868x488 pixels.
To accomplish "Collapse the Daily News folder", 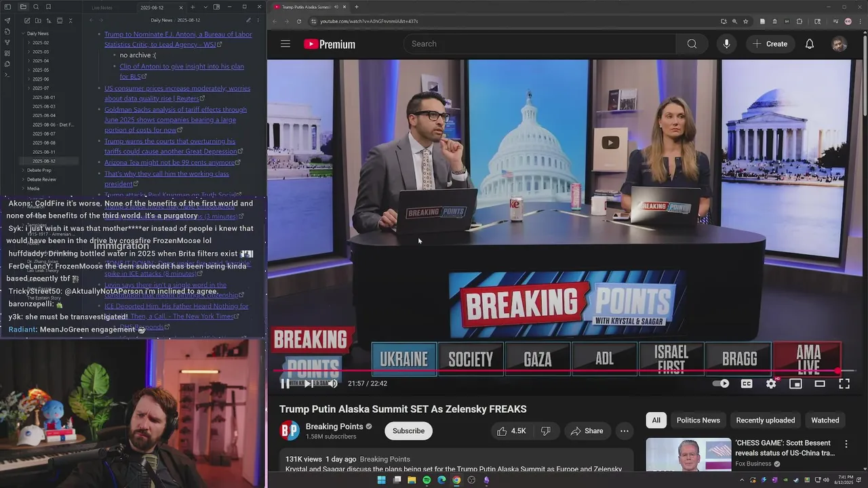I will click(x=37, y=33).
